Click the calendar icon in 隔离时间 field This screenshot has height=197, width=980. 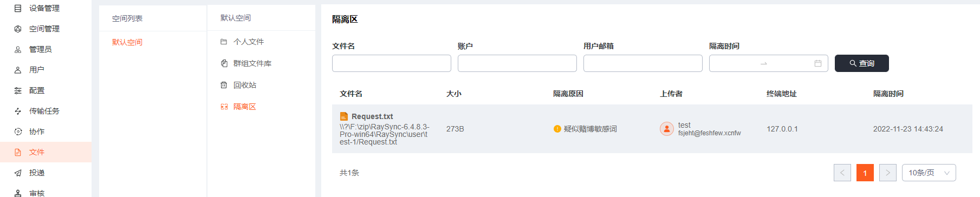818,63
